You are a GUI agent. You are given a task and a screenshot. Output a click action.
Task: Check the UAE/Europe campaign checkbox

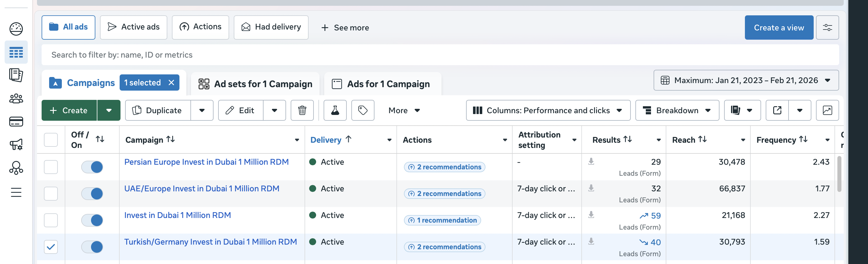click(x=51, y=193)
